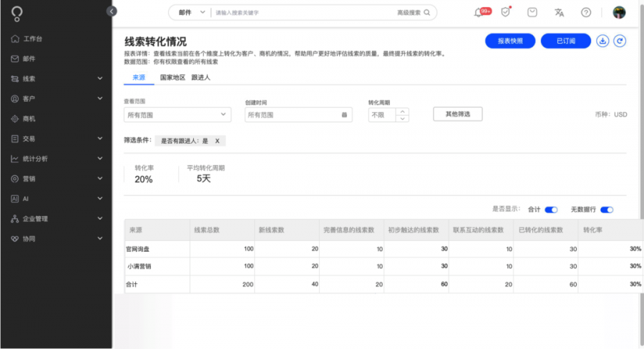
Task: Refresh the report using the refresh icon
Action: pos(620,41)
